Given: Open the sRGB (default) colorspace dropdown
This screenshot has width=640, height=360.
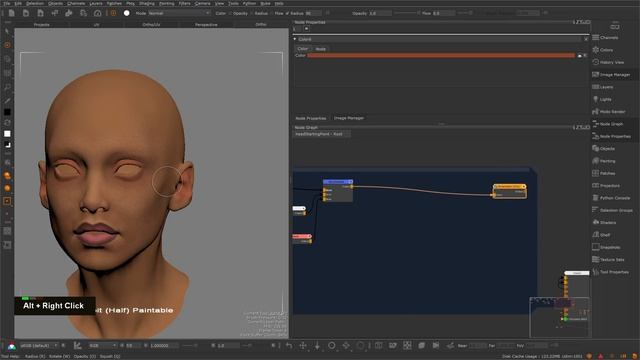Looking at the screenshot, I should point(39,346).
